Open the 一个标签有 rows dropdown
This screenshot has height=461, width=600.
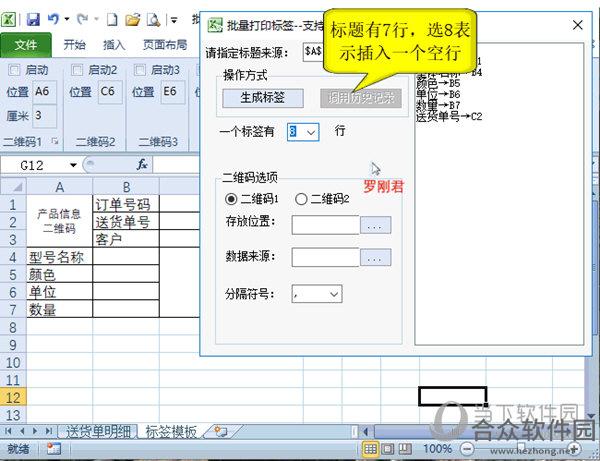[x=311, y=132]
